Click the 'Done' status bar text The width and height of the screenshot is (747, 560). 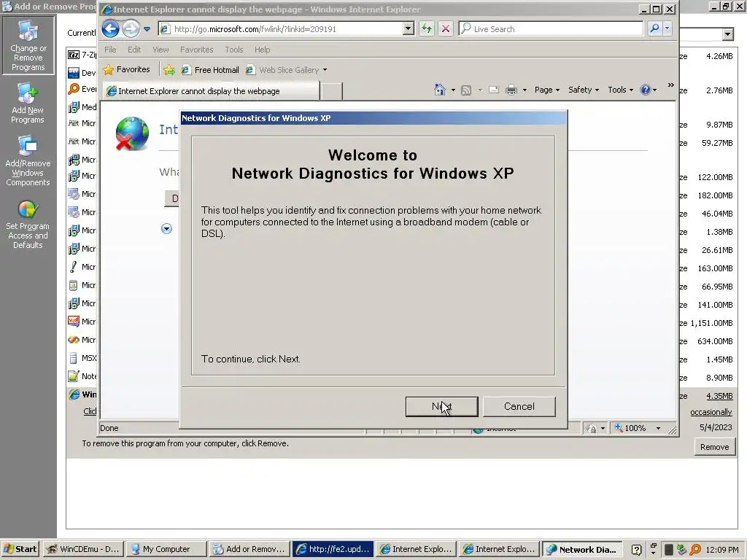point(109,428)
